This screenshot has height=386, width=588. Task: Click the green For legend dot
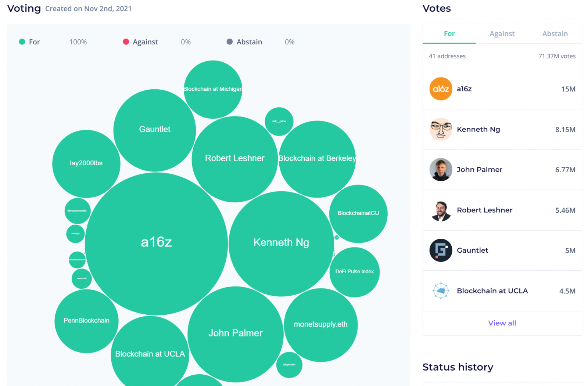coord(22,42)
